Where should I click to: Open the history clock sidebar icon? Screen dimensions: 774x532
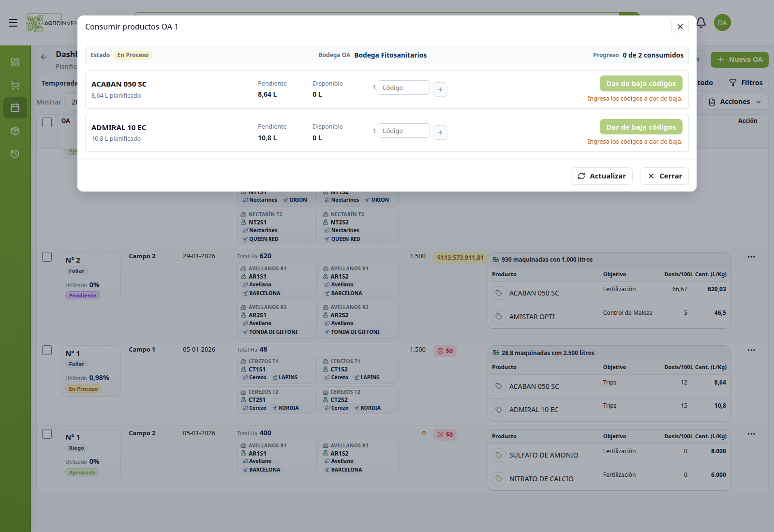pos(15,154)
